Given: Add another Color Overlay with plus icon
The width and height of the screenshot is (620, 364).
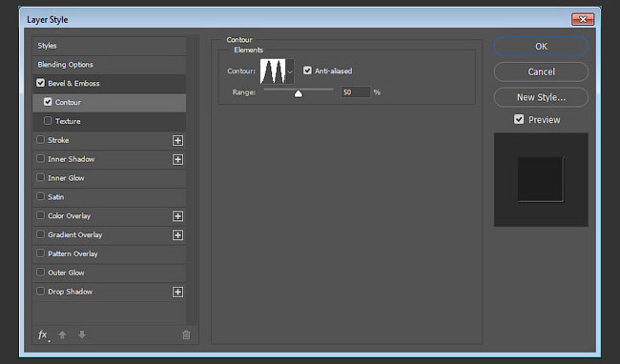Looking at the screenshot, I should (x=178, y=216).
